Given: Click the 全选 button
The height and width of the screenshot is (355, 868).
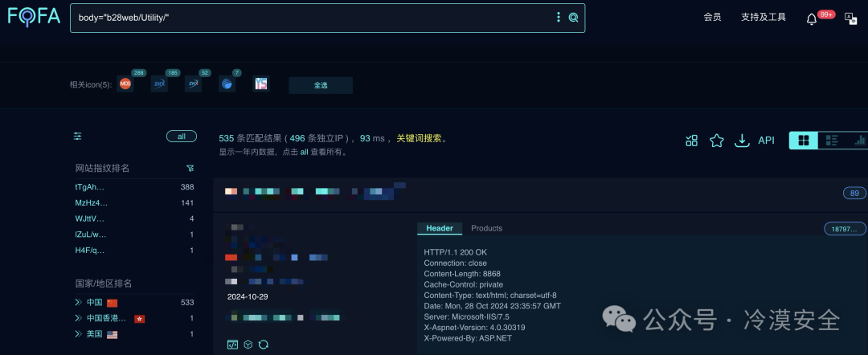Looking at the screenshot, I should point(321,85).
